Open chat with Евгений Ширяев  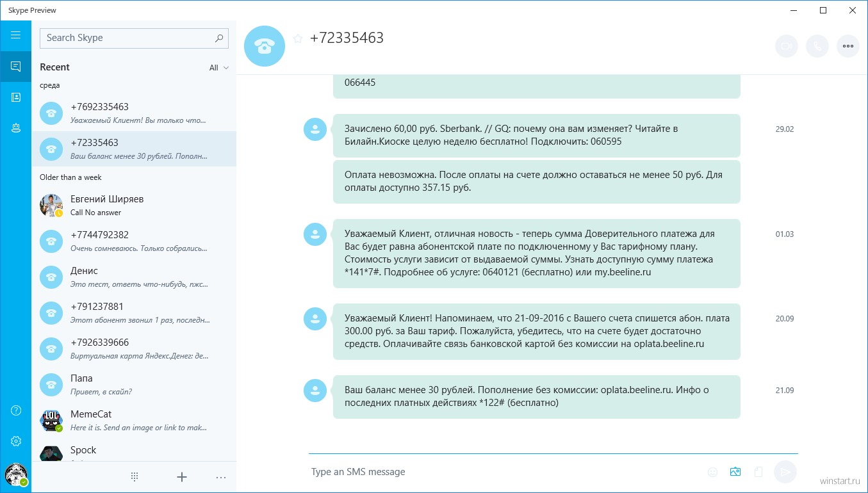point(134,206)
